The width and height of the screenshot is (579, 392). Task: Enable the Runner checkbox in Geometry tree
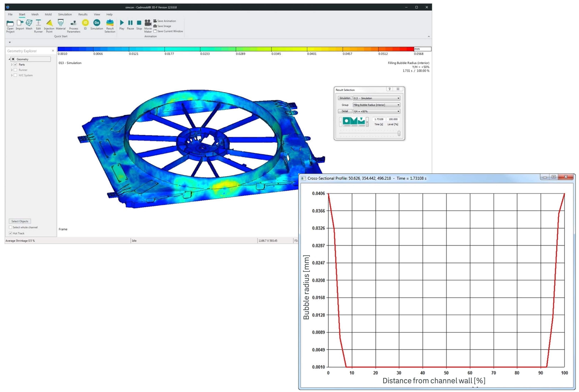tap(15, 70)
